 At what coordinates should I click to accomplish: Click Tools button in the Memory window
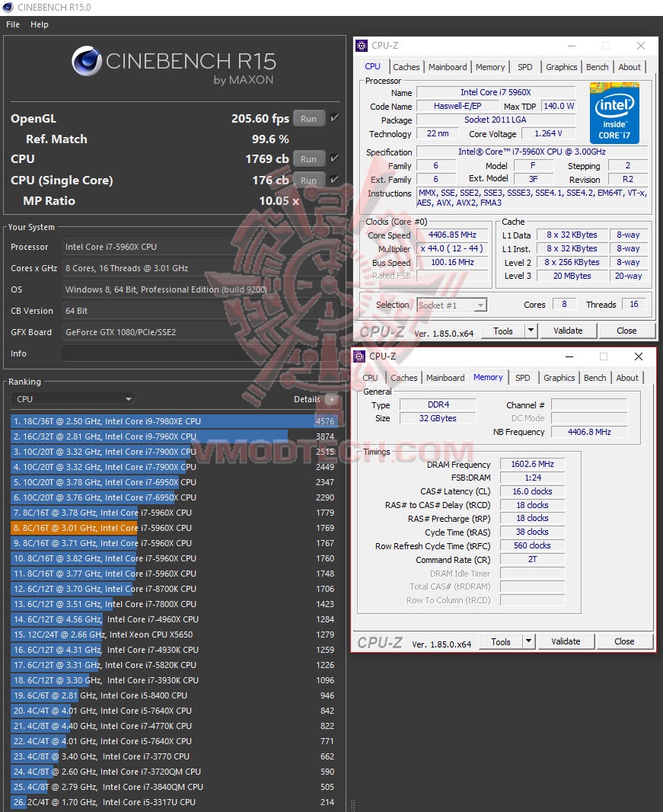pyautogui.click(x=500, y=641)
